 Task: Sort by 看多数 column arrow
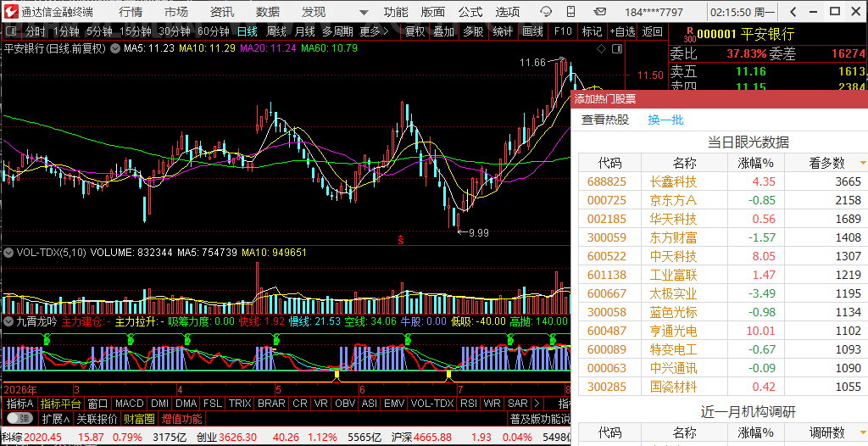[x=862, y=163]
